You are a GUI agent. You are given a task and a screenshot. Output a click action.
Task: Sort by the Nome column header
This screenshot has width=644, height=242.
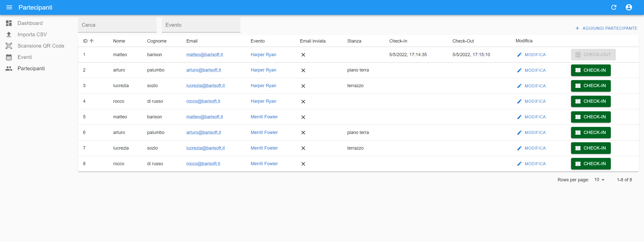click(119, 41)
